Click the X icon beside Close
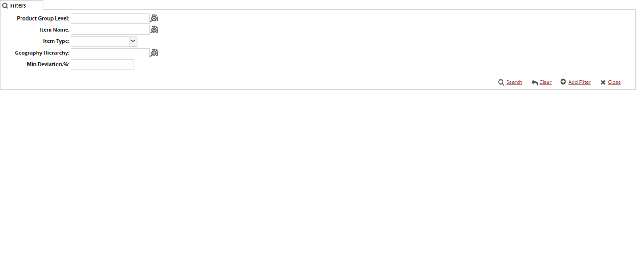The height and width of the screenshot is (259, 644). [603, 82]
